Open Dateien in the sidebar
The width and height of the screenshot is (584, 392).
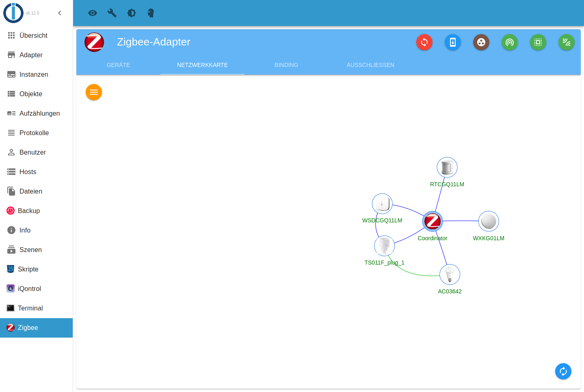(37, 192)
